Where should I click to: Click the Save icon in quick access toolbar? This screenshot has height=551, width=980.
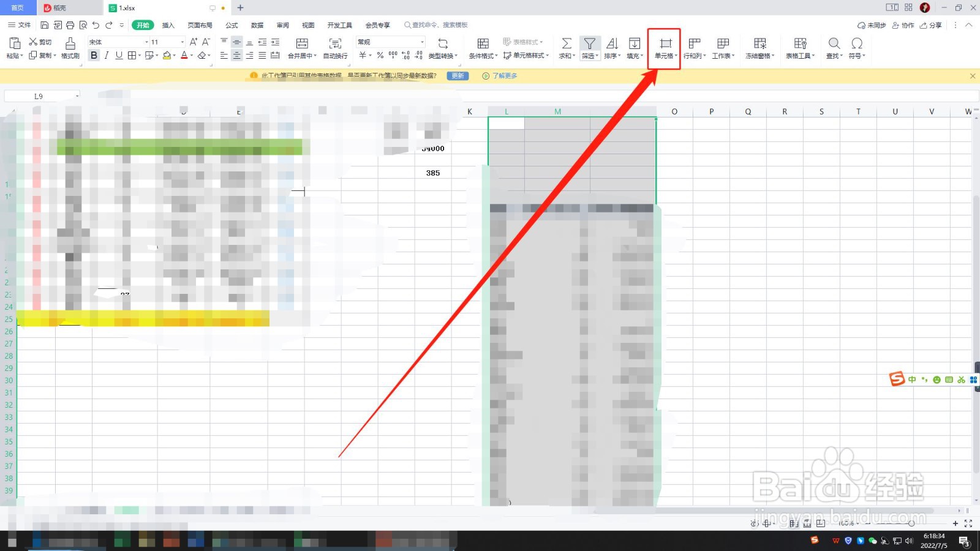pos(44,25)
